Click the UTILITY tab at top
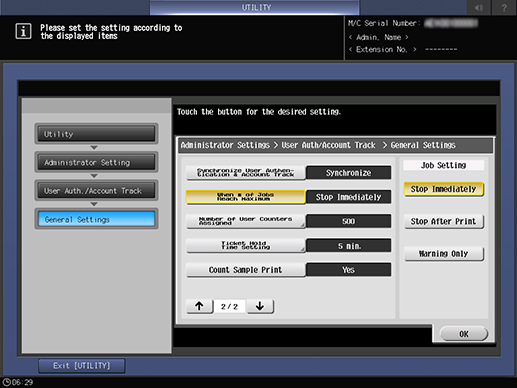Viewport: 517px width, 388px height. 255,7
